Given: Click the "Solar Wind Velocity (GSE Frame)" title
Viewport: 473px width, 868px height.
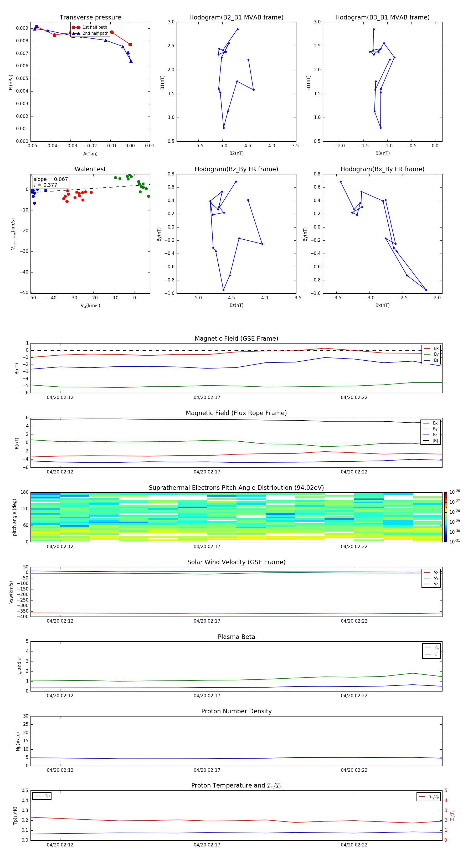Looking at the screenshot, I should click(236, 562).
